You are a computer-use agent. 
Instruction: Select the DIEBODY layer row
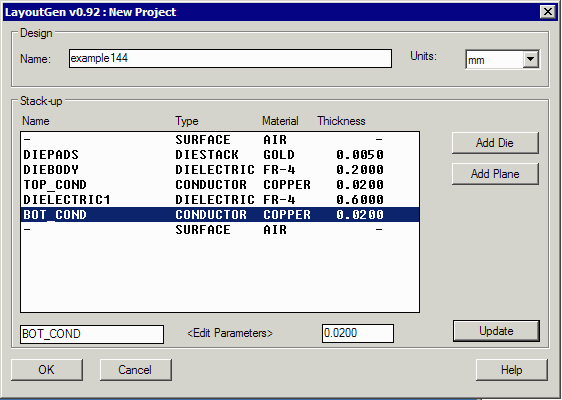[220, 170]
